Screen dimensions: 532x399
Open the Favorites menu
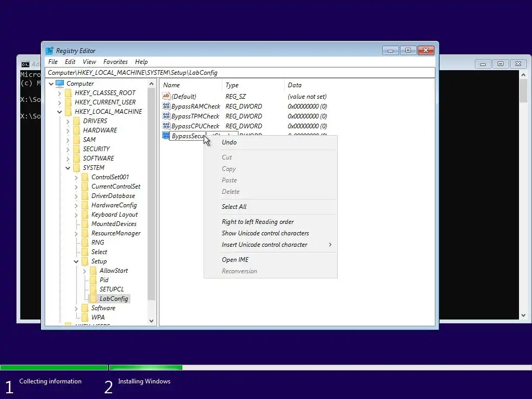(x=115, y=62)
